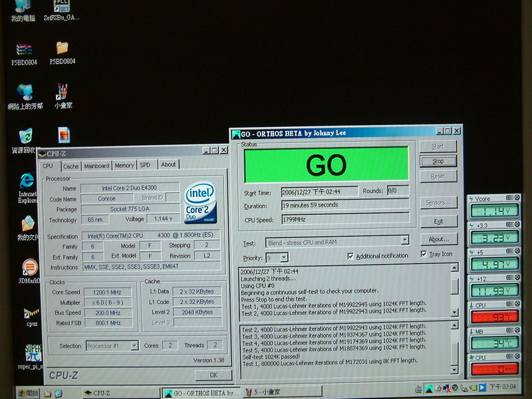
Task: Close the +5 sensor gadget with its round button
Action: [x=517, y=251]
